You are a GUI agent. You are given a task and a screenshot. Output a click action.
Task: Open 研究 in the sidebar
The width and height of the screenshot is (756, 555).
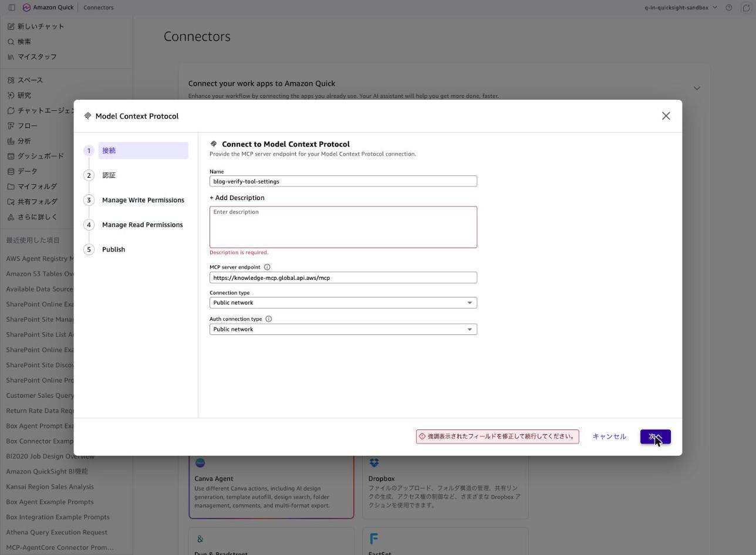[20, 96]
